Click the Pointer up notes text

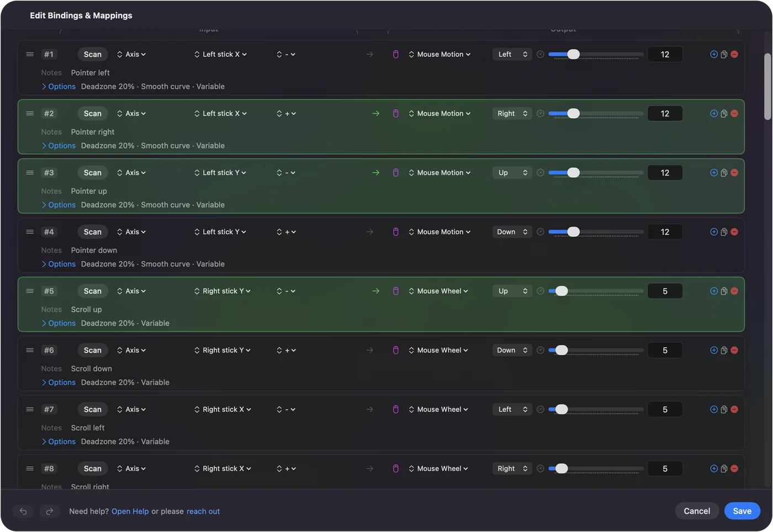click(x=89, y=191)
